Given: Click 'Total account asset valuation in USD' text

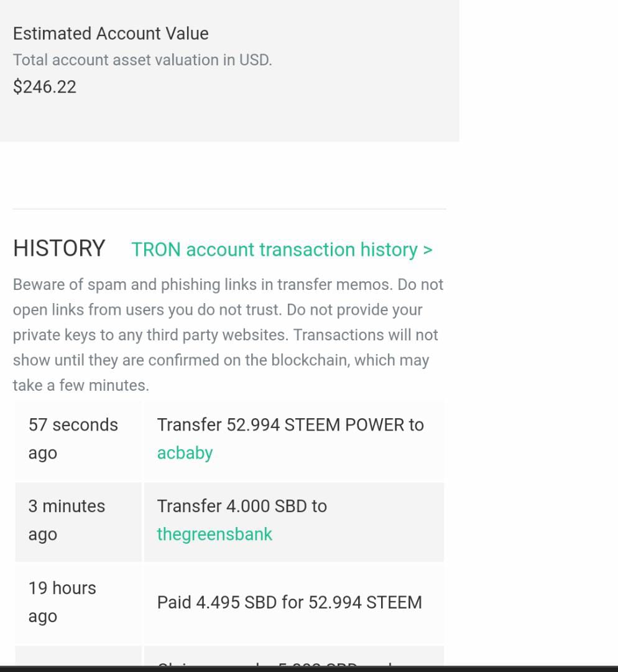Looking at the screenshot, I should click(142, 60).
